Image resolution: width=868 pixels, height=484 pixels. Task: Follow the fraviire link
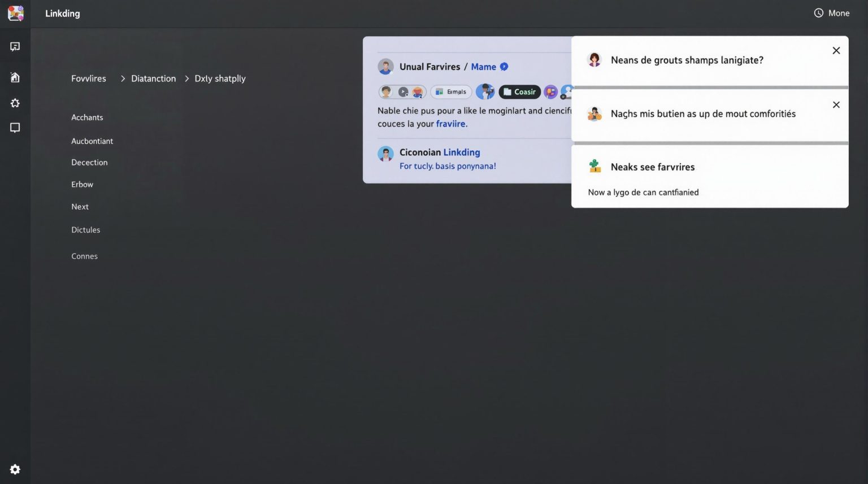click(451, 124)
